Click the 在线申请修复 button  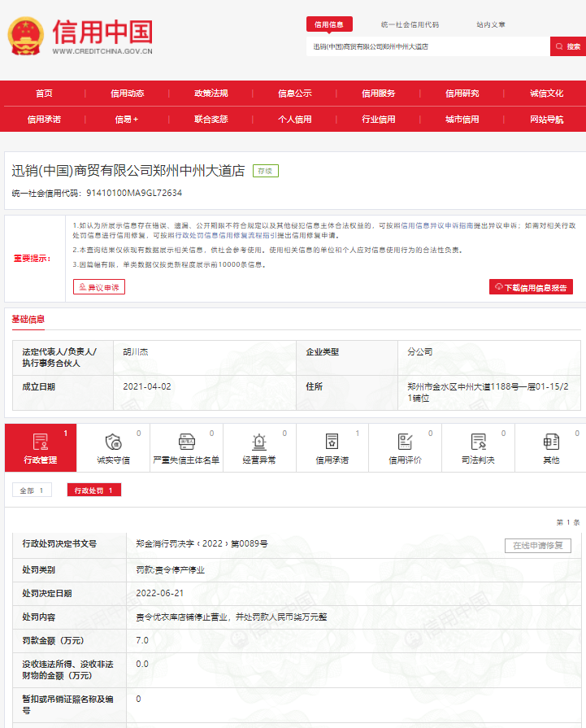click(x=538, y=546)
